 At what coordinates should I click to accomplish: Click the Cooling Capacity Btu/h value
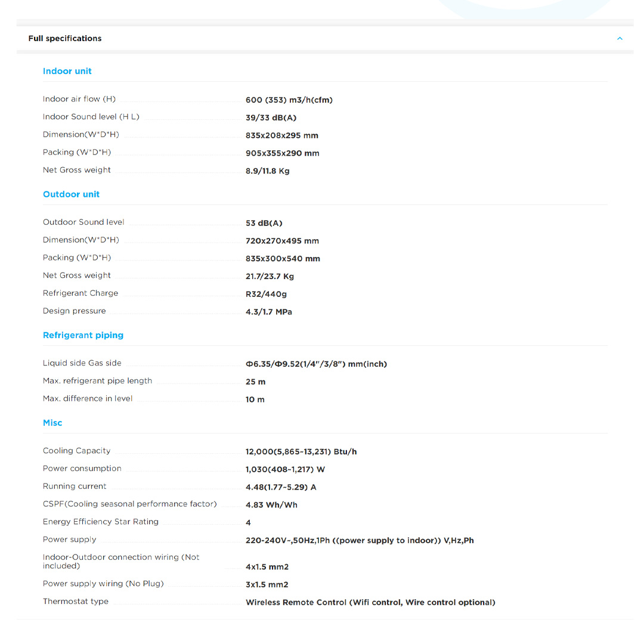point(301,451)
